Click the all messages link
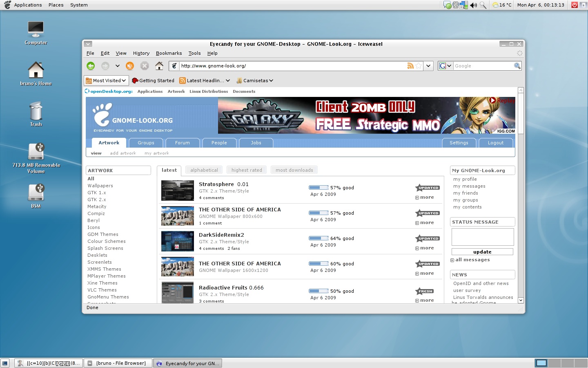Screen dimensions: 588x368 pyautogui.click(x=472, y=260)
